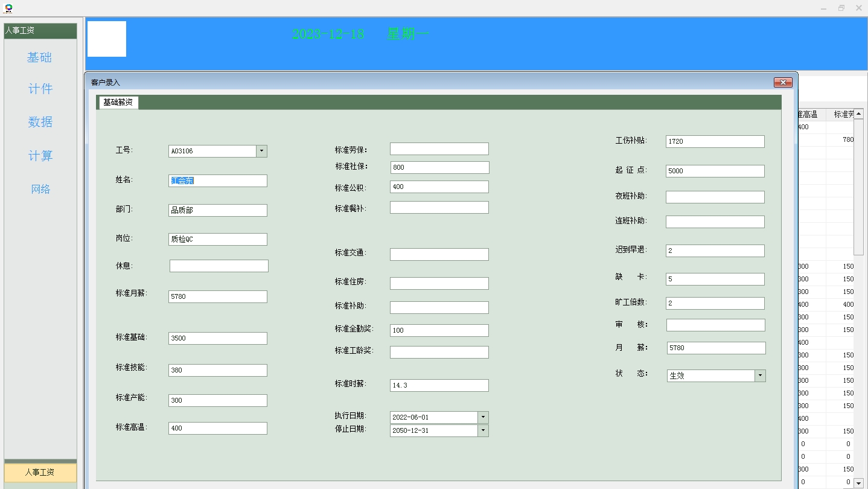Restore the main window size

click(x=841, y=8)
